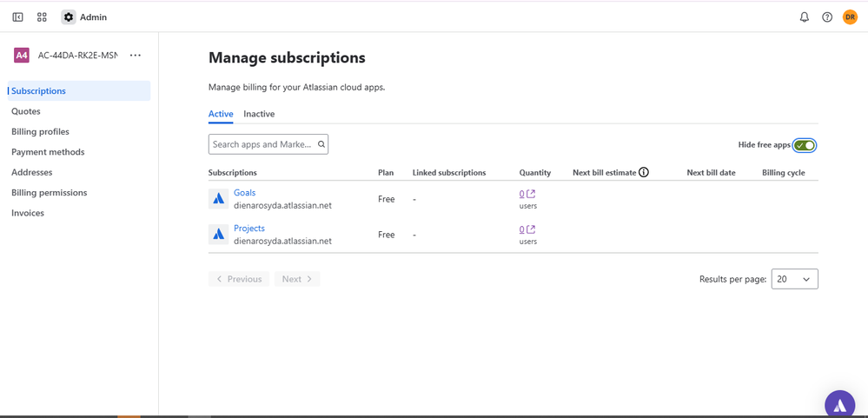Open the Atlassian floating assistant button
868x418 pixels.
(x=839, y=404)
